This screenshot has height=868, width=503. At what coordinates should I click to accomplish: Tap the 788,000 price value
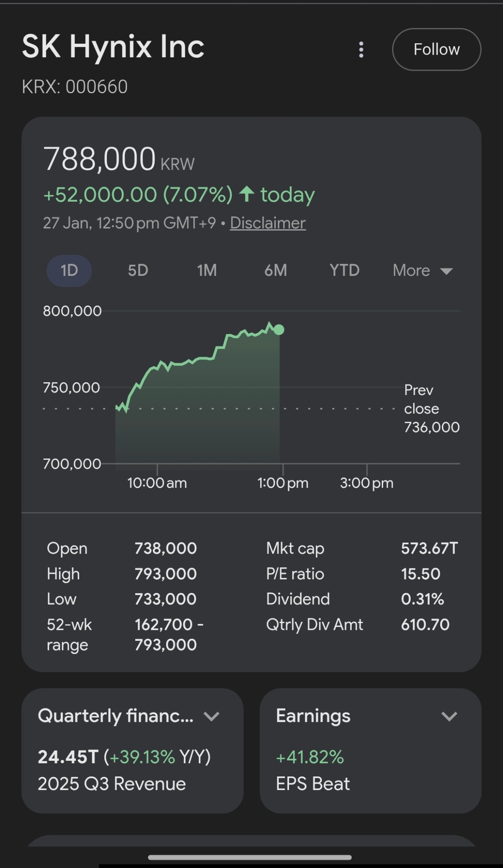(100, 159)
